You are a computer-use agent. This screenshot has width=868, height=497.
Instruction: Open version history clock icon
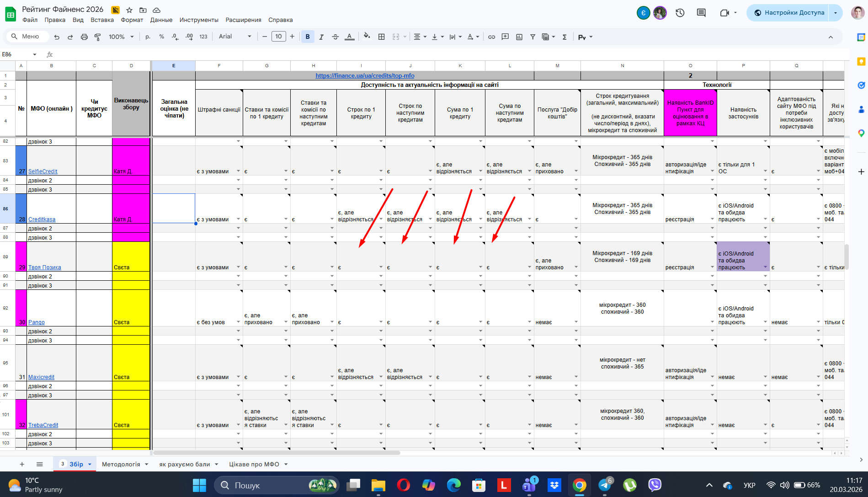tap(680, 13)
